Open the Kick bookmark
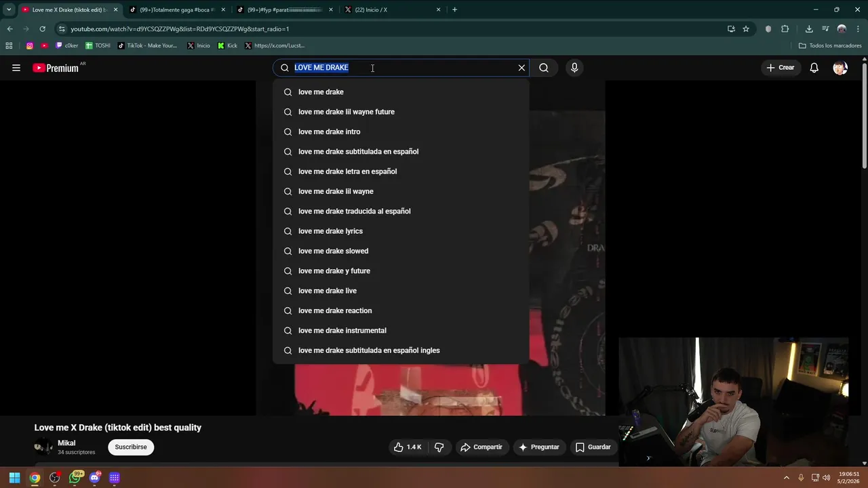The image size is (868, 488). pyautogui.click(x=227, y=46)
